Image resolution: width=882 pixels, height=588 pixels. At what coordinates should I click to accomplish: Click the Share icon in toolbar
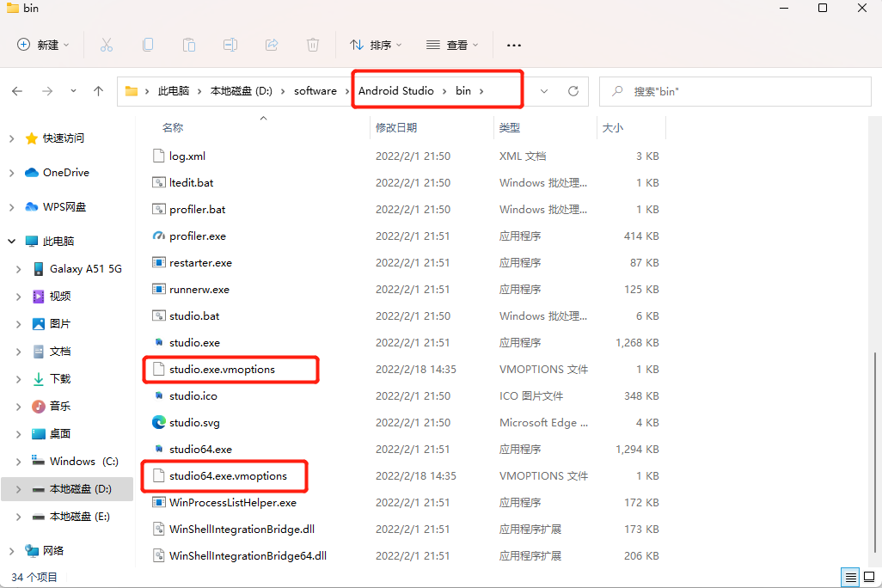click(x=272, y=45)
